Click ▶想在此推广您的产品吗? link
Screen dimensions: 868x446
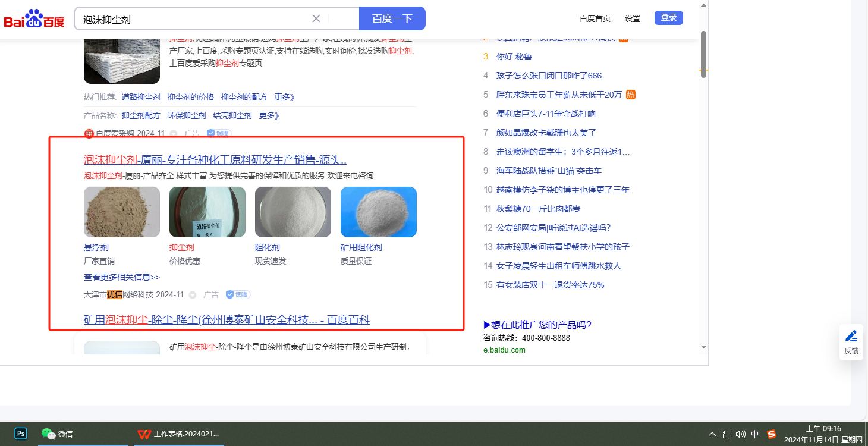(537, 325)
